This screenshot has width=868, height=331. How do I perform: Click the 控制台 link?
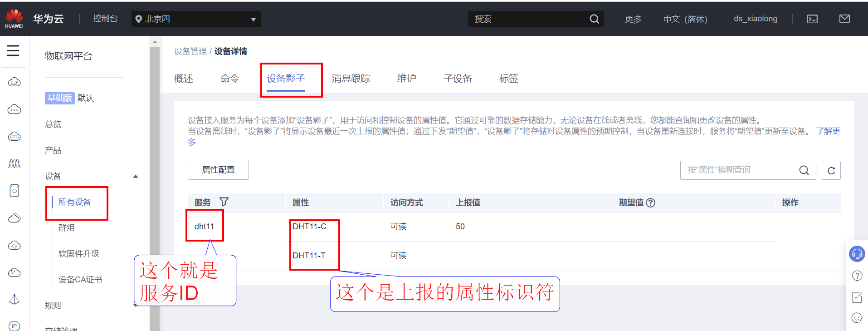[105, 19]
